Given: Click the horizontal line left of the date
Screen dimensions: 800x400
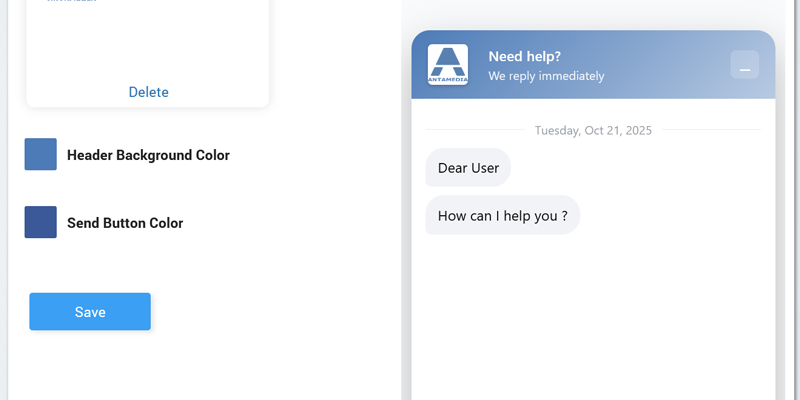Looking at the screenshot, I should [475, 130].
